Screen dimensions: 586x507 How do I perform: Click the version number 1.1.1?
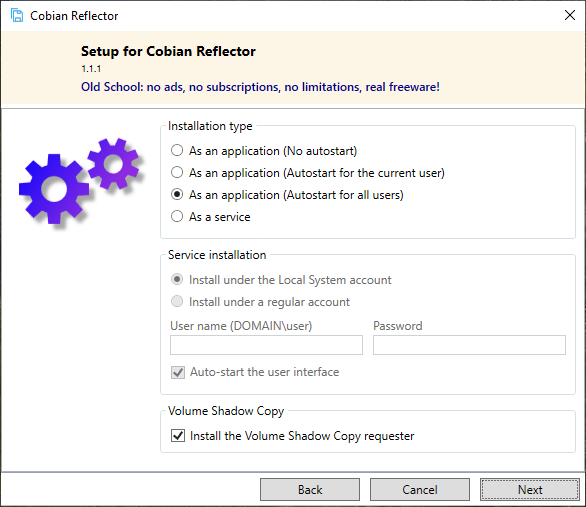point(91,69)
